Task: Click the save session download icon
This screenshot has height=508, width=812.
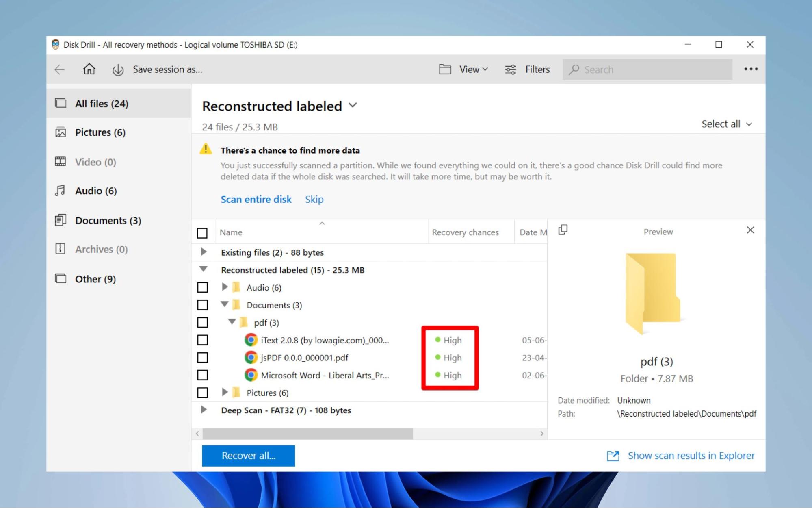Action: [x=117, y=69]
